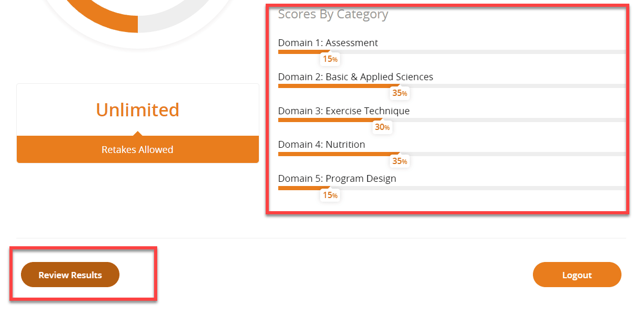Click the Domain 5: Program Design label

click(x=337, y=179)
